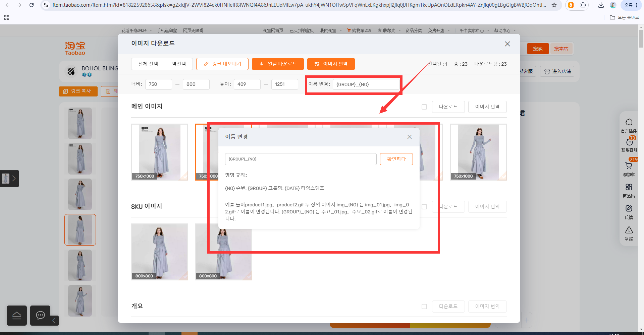This screenshot has width=644, height=335.
Task: Collapse chat widget small arrow
Action: pos(54,321)
